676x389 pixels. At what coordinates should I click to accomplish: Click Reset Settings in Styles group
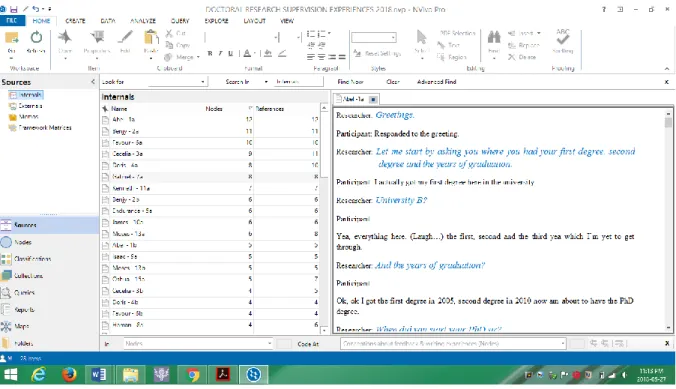[377, 53]
